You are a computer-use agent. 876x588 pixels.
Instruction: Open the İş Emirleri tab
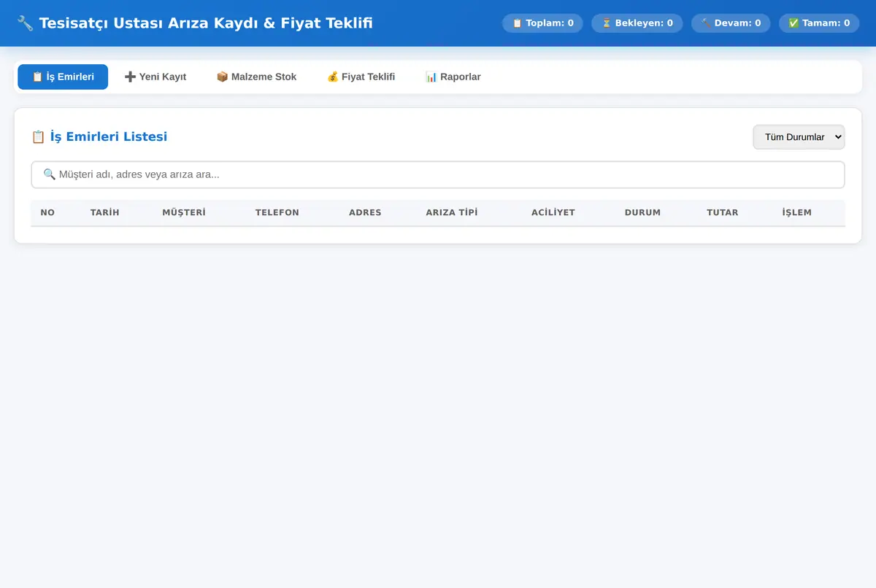click(63, 77)
